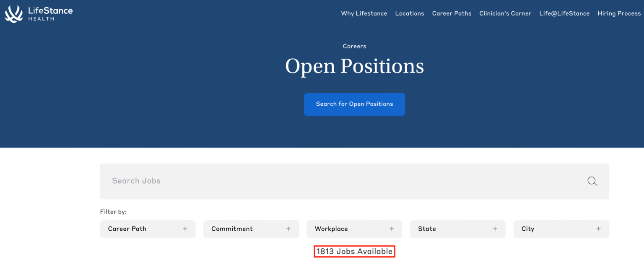Image resolution: width=644 pixels, height=263 pixels.
Task: Click the magnifying glass search icon
Action: (592, 181)
